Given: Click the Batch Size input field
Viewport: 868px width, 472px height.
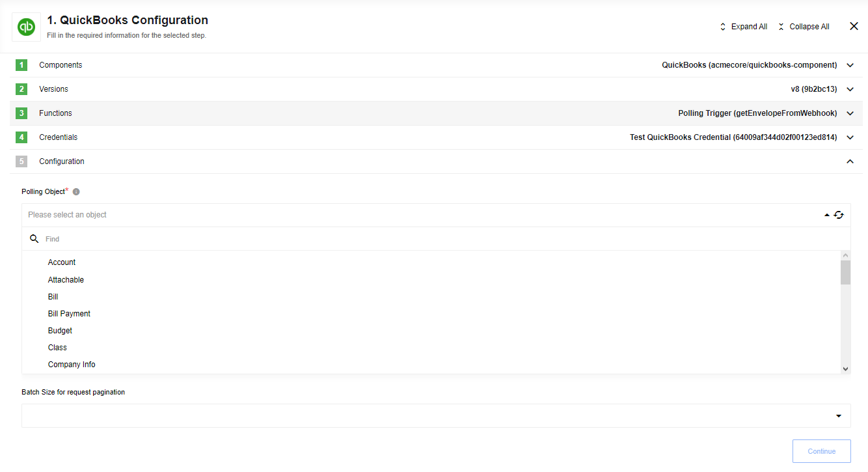Looking at the screenshot, I should 436,416.
